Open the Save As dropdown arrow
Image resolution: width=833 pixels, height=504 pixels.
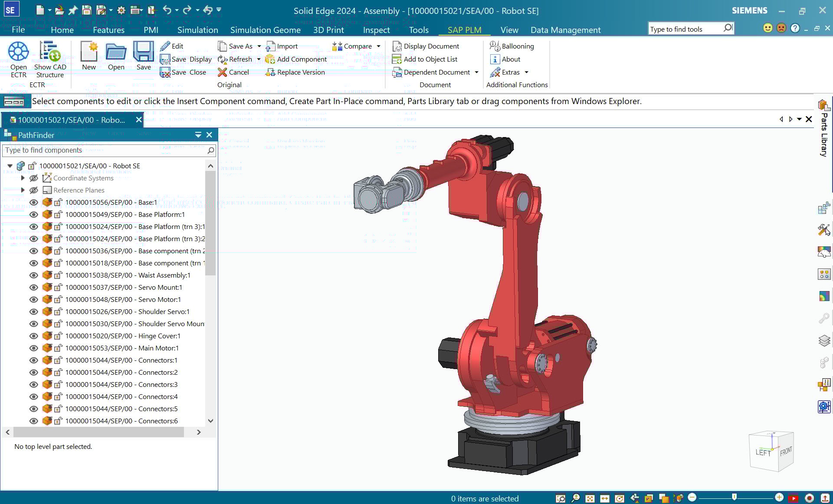(259, 46)
